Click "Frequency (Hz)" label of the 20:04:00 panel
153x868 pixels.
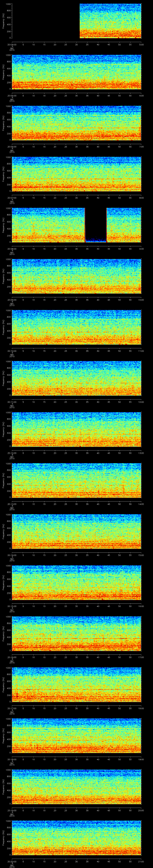coord(3,21)
